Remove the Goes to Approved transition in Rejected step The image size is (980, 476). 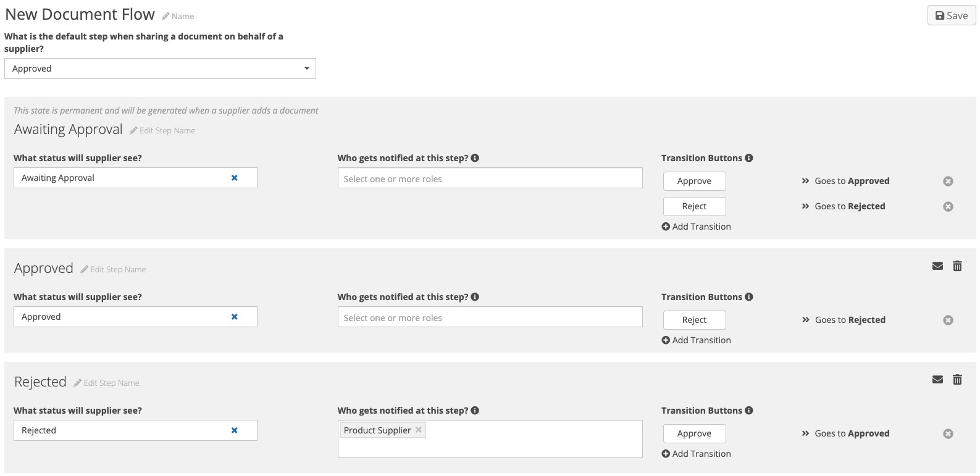948,433
